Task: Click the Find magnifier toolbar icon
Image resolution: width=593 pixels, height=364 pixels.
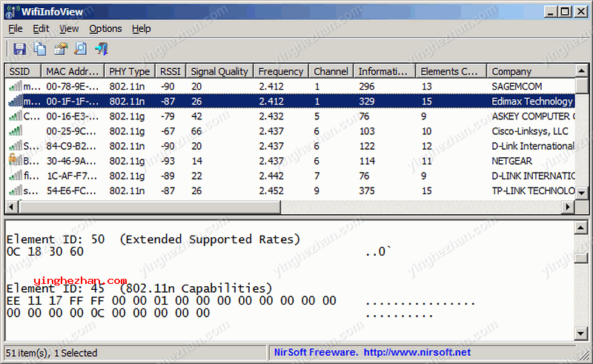Action: point(81,49)
